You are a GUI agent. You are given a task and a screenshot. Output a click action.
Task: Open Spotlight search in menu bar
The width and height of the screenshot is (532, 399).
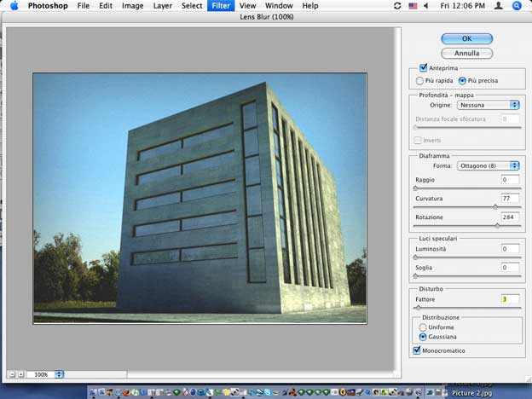coord(517,6)
